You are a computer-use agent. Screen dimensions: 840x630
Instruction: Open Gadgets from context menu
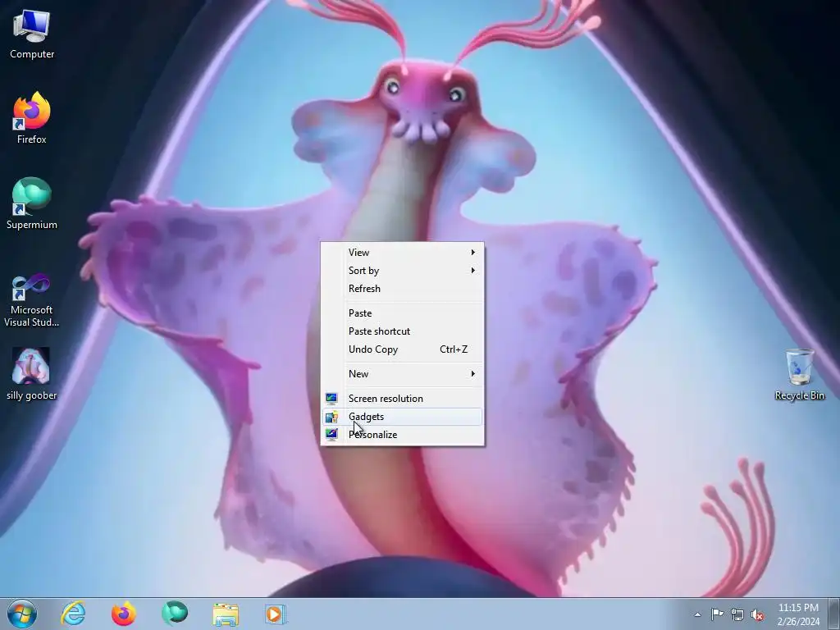pyautogui.click(x=402, y=417)
